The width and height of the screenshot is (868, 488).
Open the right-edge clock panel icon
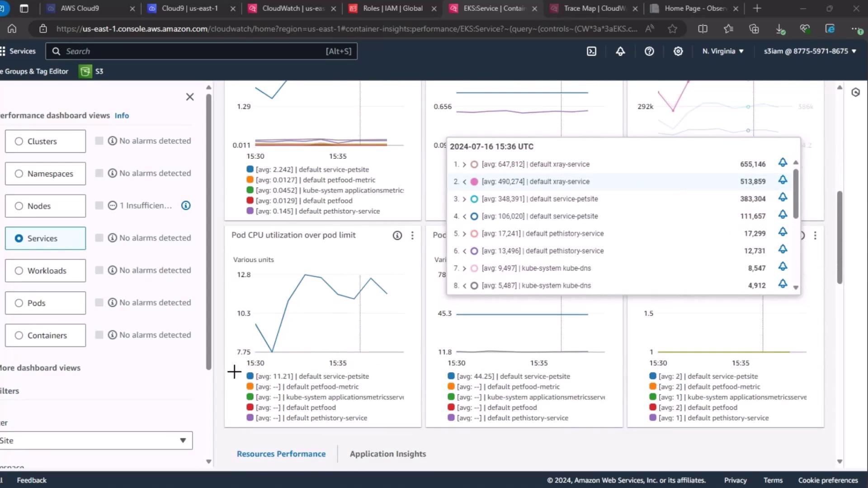[x=855, y=93]
